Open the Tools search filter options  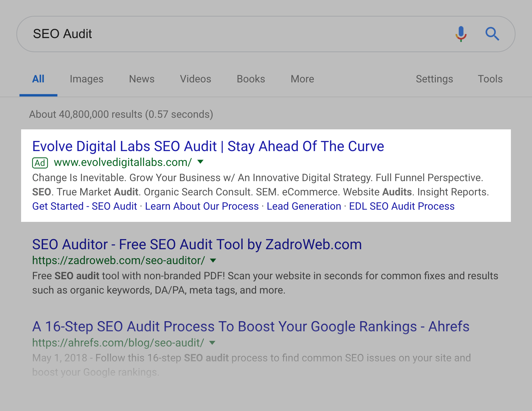tap(490, 79)
